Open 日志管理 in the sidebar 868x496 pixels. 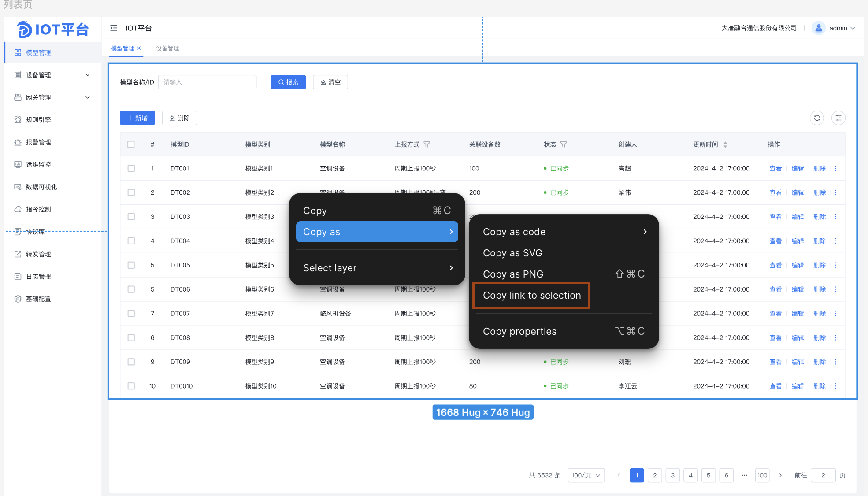point(38,277)
